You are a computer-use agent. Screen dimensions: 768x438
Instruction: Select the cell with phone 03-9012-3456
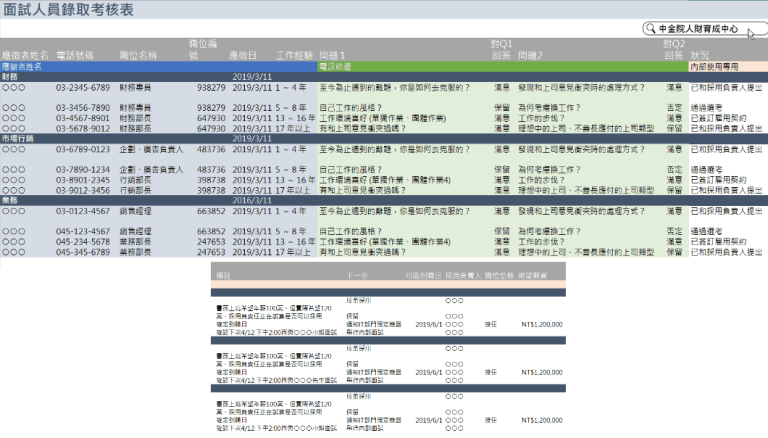[83, 190]
